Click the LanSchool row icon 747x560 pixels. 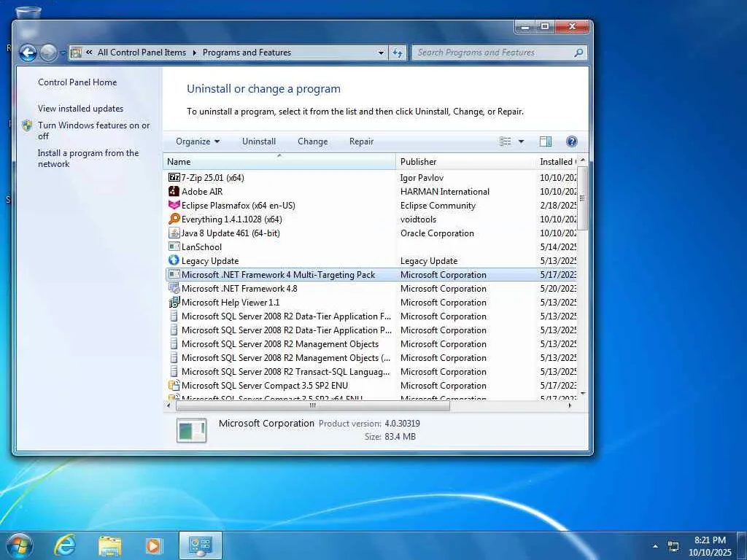pyautogui.click(x=174, y=246)
